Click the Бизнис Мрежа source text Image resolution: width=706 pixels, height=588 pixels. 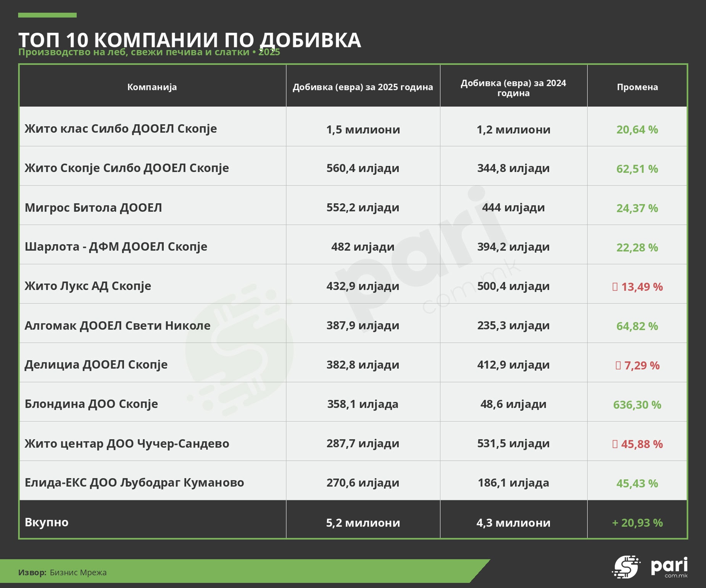78,572
